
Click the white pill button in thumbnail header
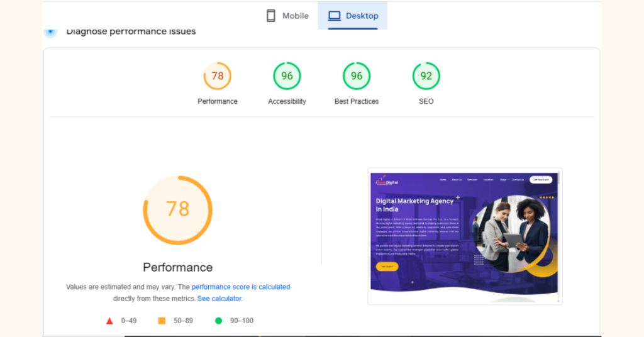(x=540, y=180)
